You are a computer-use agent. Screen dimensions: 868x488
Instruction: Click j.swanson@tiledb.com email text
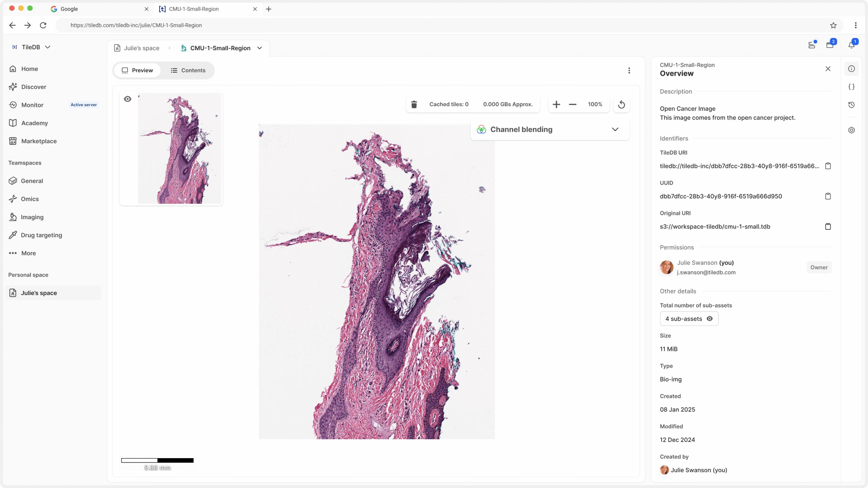pyautogui.click(x=706, y=272)
